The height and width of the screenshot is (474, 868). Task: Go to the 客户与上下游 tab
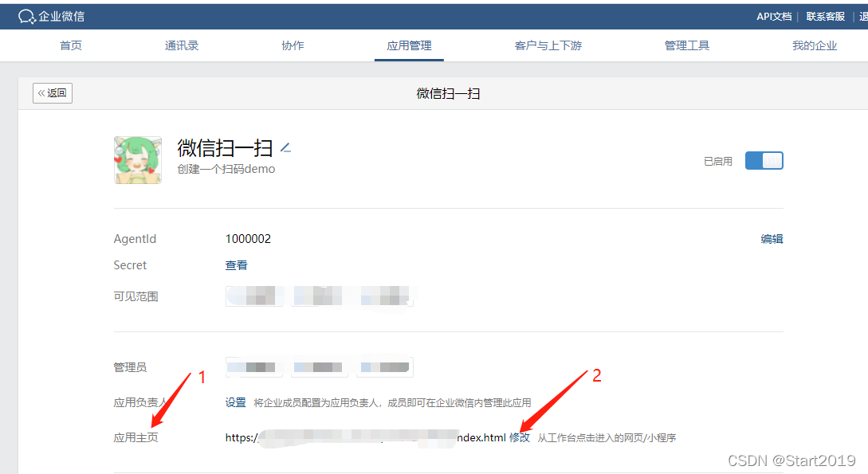pyautogui.click(x=548, y=45)
